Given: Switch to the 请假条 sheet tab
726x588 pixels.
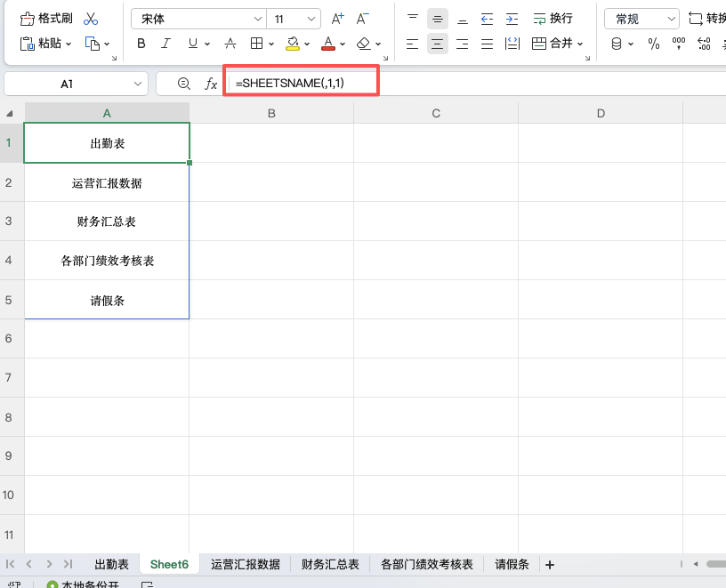Looking at the screenshot, I should pos(512,564).
